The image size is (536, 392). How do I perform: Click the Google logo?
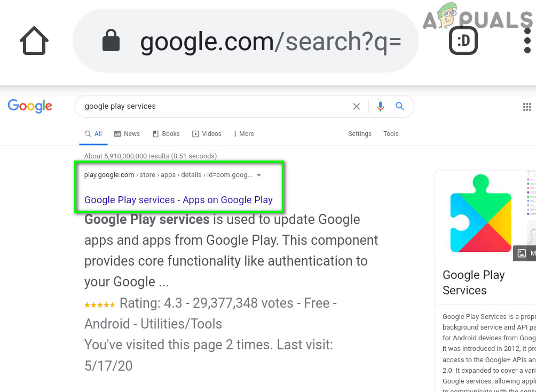tap(30, 106)
